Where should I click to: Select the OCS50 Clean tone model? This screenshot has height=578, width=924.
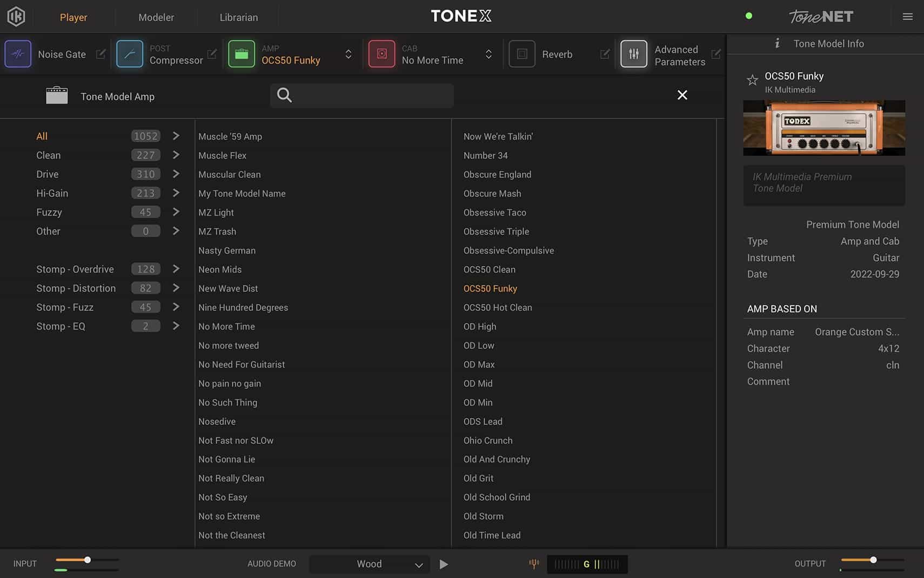[489, 269]
